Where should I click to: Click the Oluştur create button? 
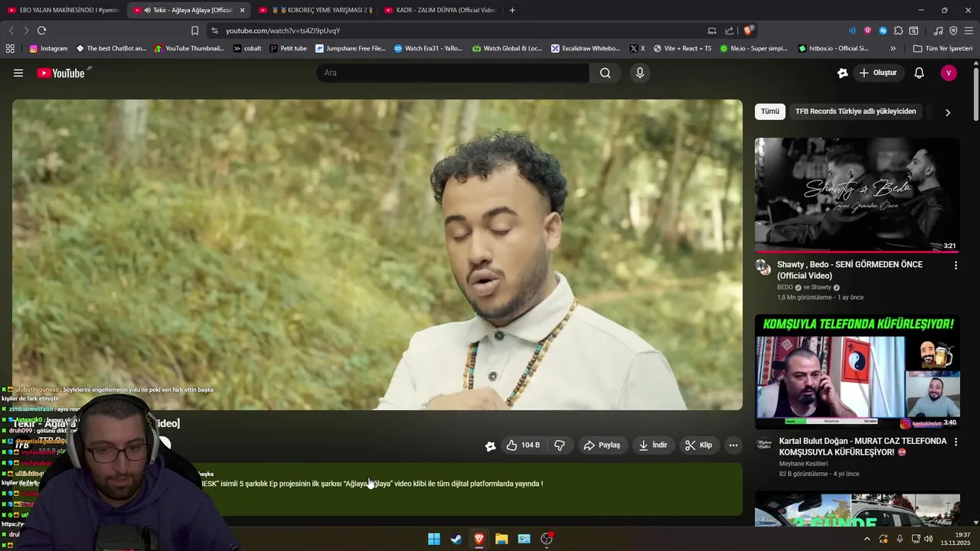[877, 73]
